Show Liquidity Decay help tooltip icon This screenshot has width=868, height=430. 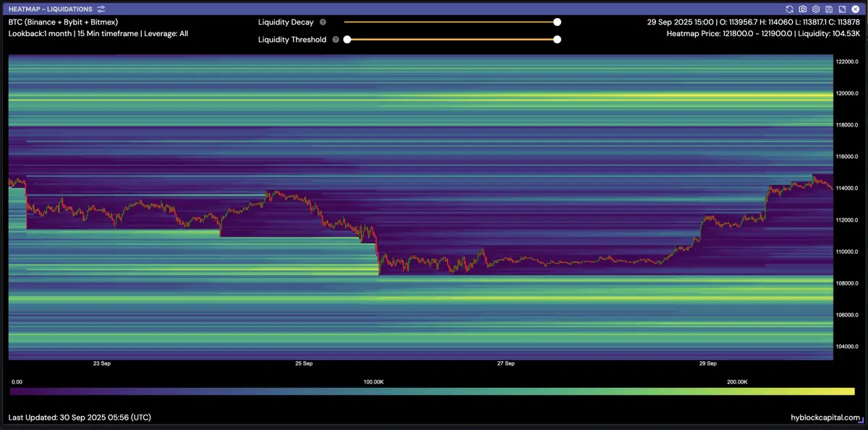(323, 22)
